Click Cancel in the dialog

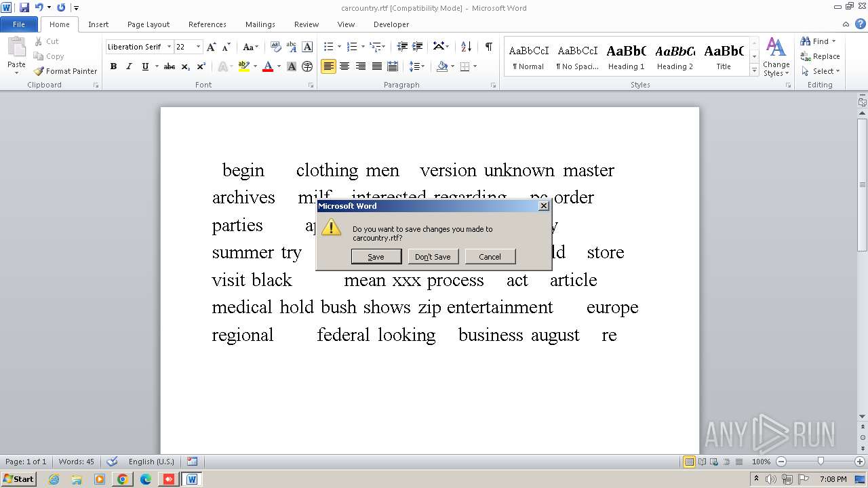coord(490,257)
